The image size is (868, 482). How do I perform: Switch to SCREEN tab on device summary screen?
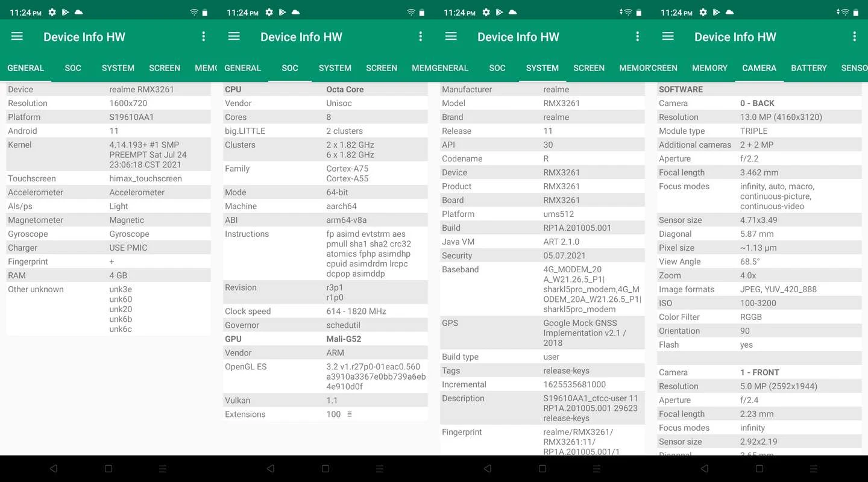tap(165, 68)
